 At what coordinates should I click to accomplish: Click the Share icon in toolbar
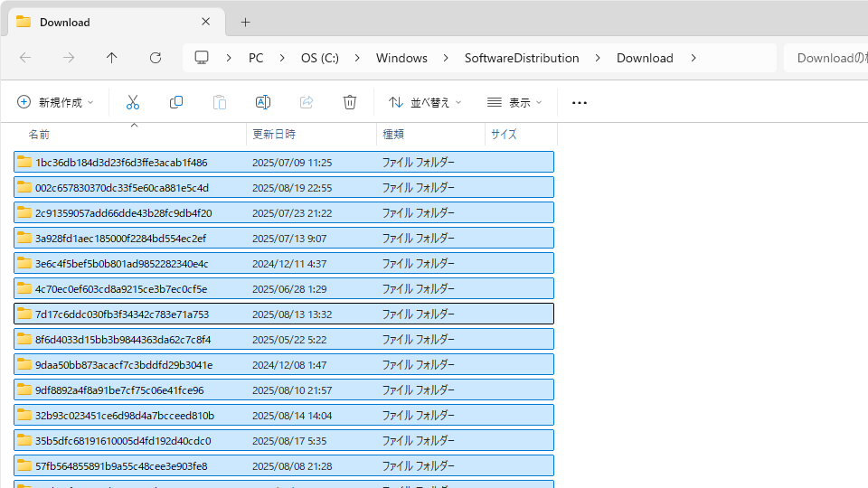click(x=307, y=102)
